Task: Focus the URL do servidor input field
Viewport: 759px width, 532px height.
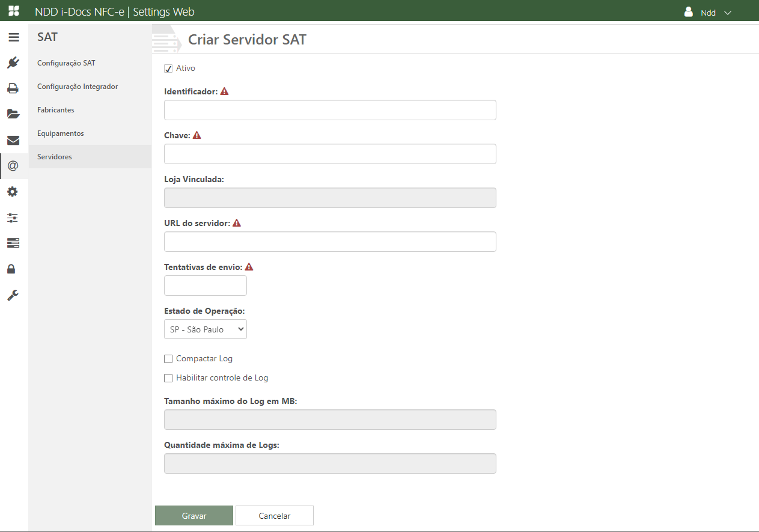Action: 330,242
